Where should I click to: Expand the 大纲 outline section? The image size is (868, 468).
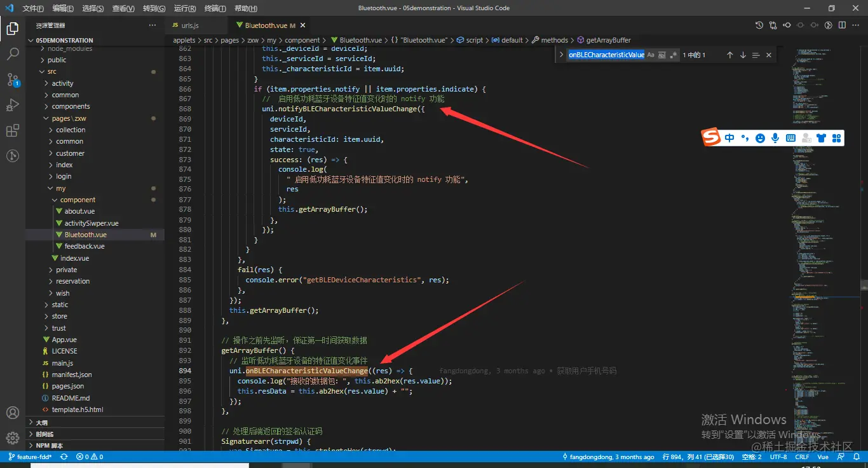(x=95, y=422)
